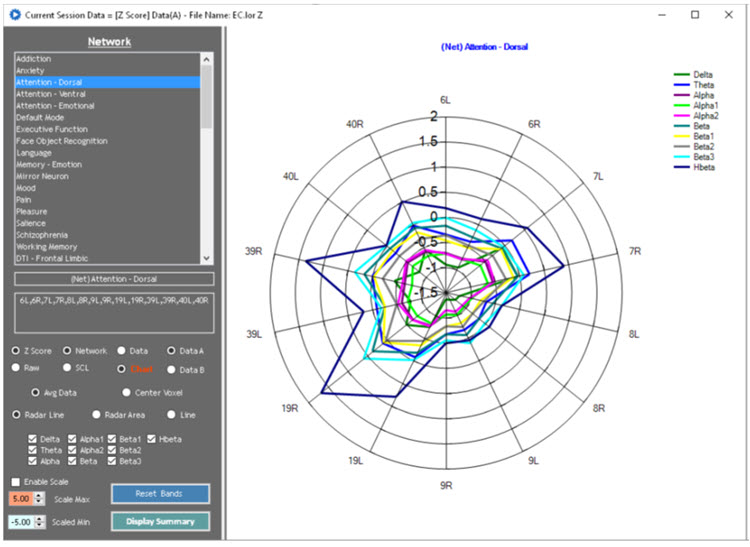Image resolution: width=750 pixels, height=547 pixels.
Task: Click the Display Summary button
Action: (160, 521)
